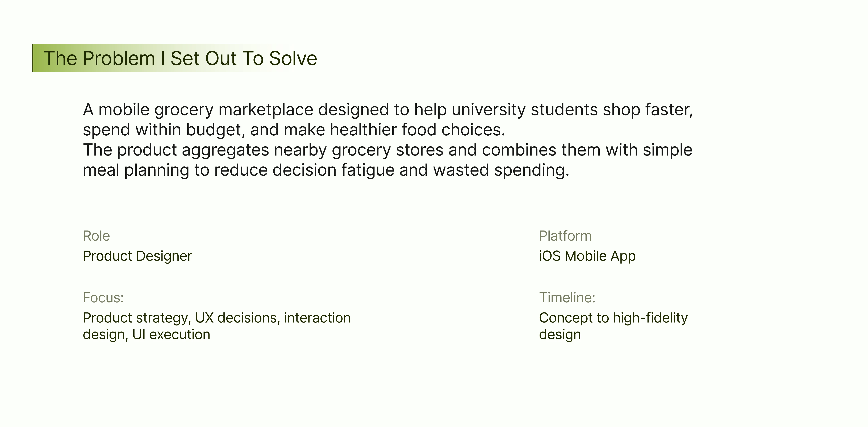Click the words 'university students' in the paragraph
The height and width of the screenshot is (427, 868).
(x=525, y=110)
